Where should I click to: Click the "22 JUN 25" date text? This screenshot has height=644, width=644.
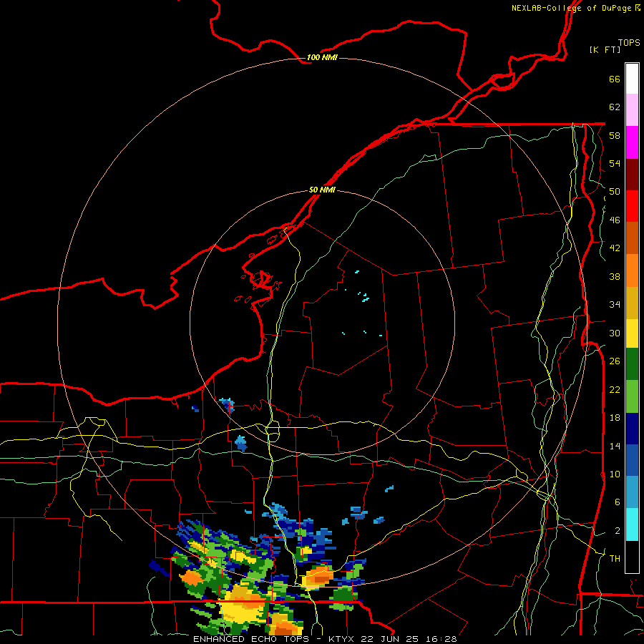click(390, 639)
